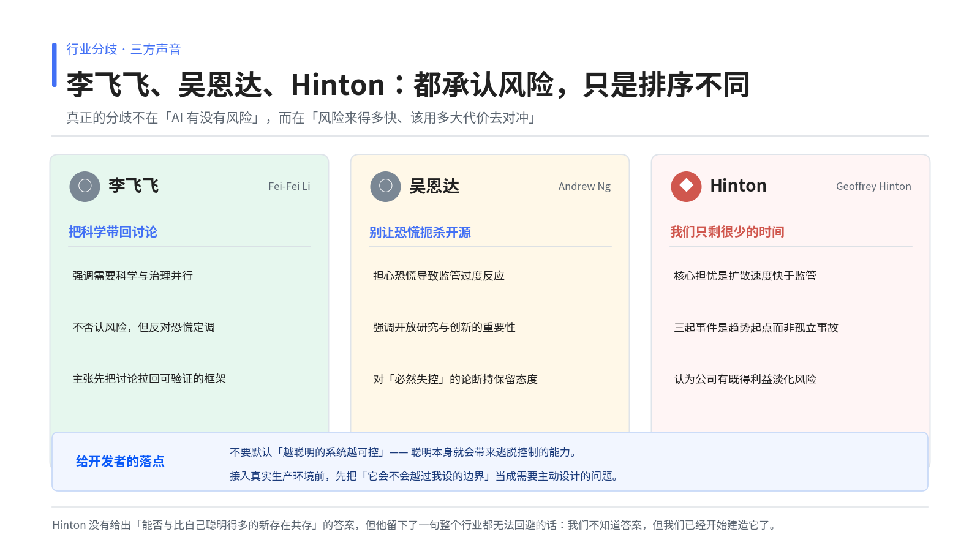Click bullet 核心担忧是扩散速度快于监管
The width and height of the screenshot is (980, 551).
coord(745,276)
